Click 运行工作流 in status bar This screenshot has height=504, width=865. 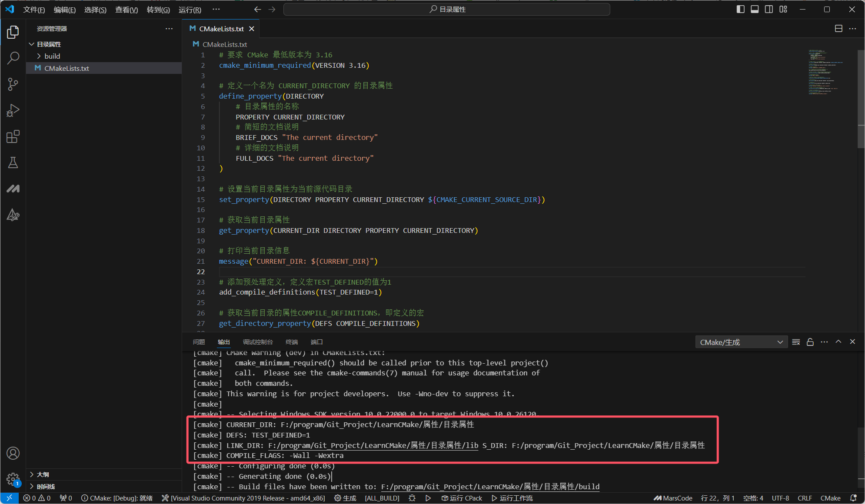coord(512,498)
